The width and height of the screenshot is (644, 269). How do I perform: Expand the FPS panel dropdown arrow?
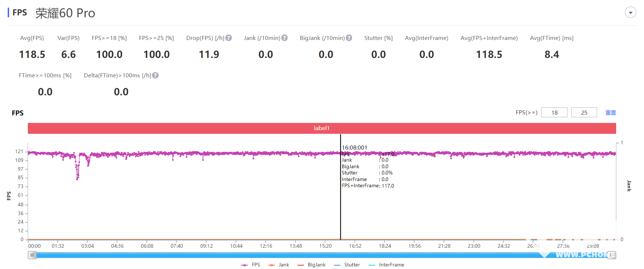(x=630, y=12)
